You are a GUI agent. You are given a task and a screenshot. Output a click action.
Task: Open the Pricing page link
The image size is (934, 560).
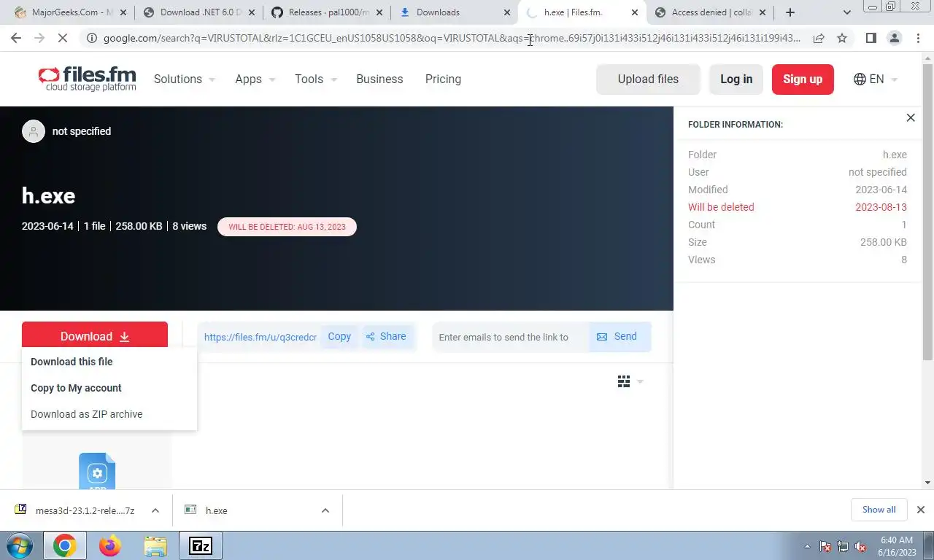443,79
